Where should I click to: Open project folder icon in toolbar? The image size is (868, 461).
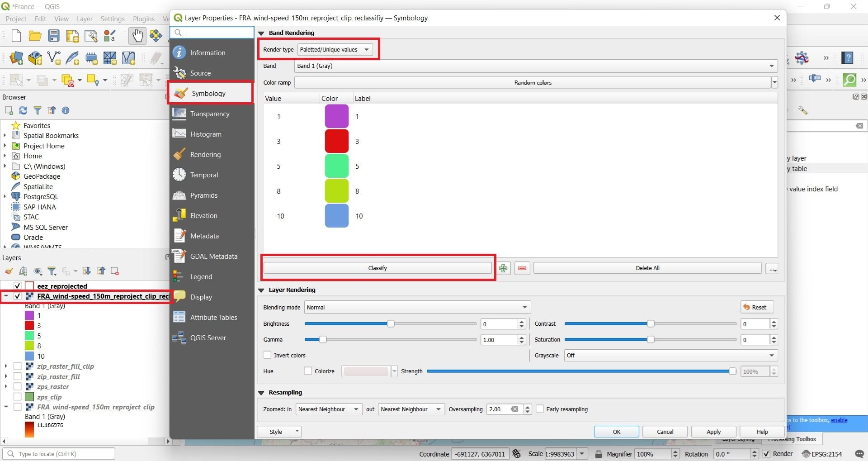coord(35,36)
